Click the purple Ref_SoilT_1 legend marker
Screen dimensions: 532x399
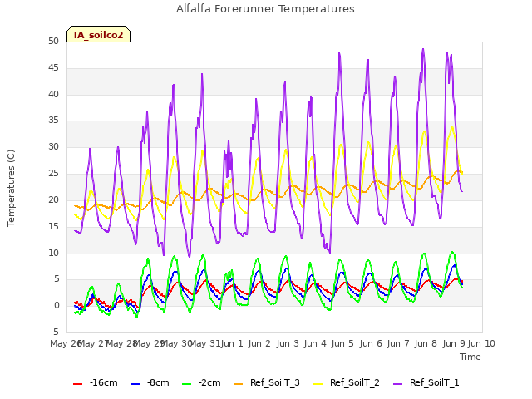pos(397,384)
